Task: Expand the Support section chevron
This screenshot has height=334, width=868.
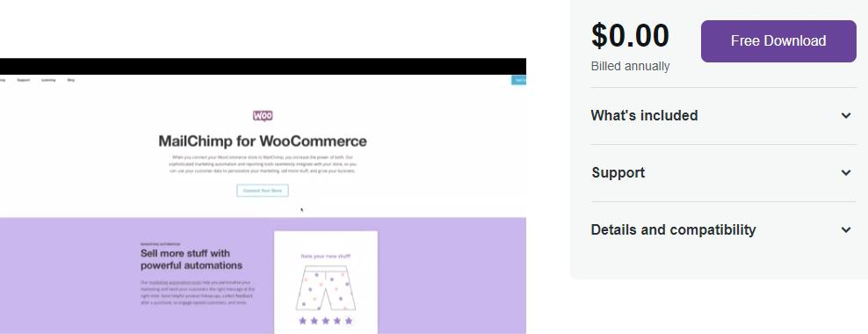Action: click(846, 173)
